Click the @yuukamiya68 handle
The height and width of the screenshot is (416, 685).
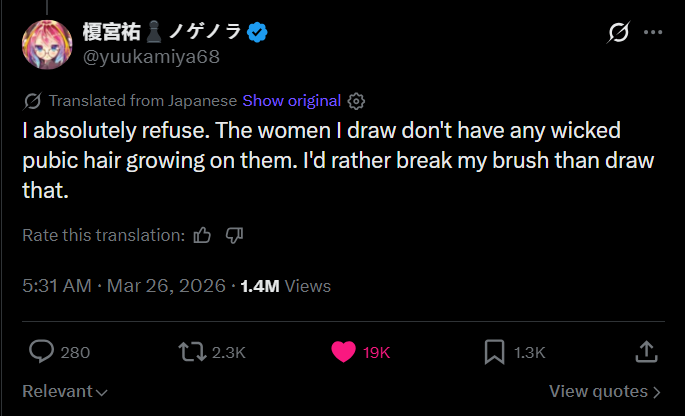151,57
